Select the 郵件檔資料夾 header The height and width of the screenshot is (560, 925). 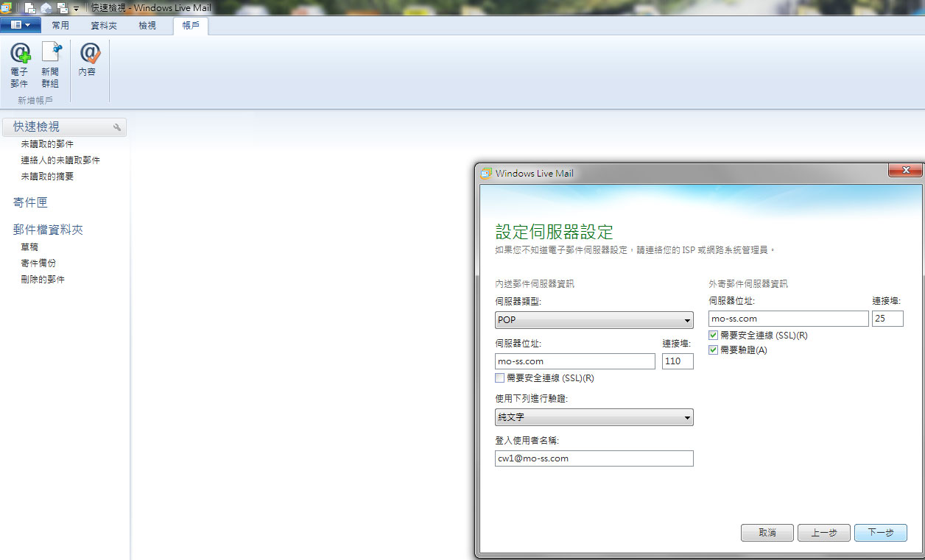(x=48, y=230)
